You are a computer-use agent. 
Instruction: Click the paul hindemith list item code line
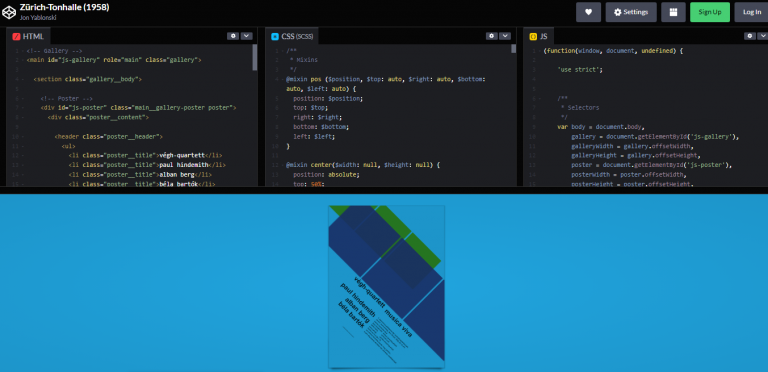[147, 165]
